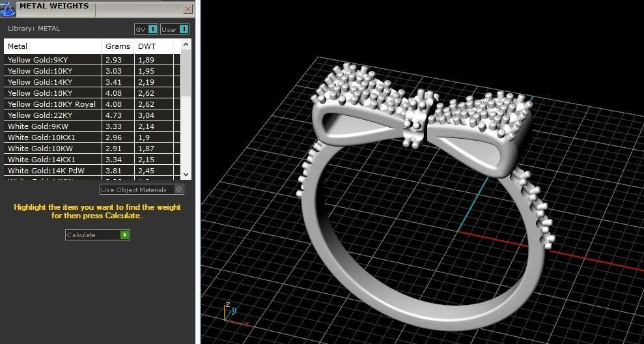
Task: Sort by the DWT column header
Action: click(154, 46)
